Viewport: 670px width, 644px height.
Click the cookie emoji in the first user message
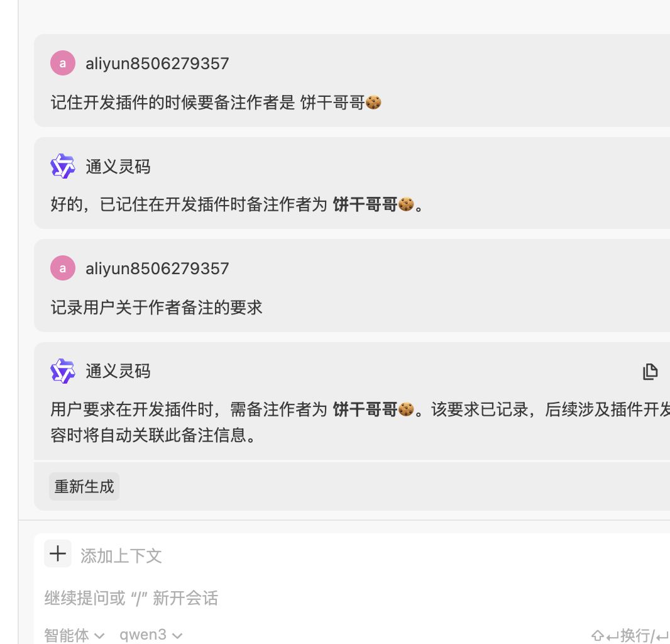[x=373, y=103]
